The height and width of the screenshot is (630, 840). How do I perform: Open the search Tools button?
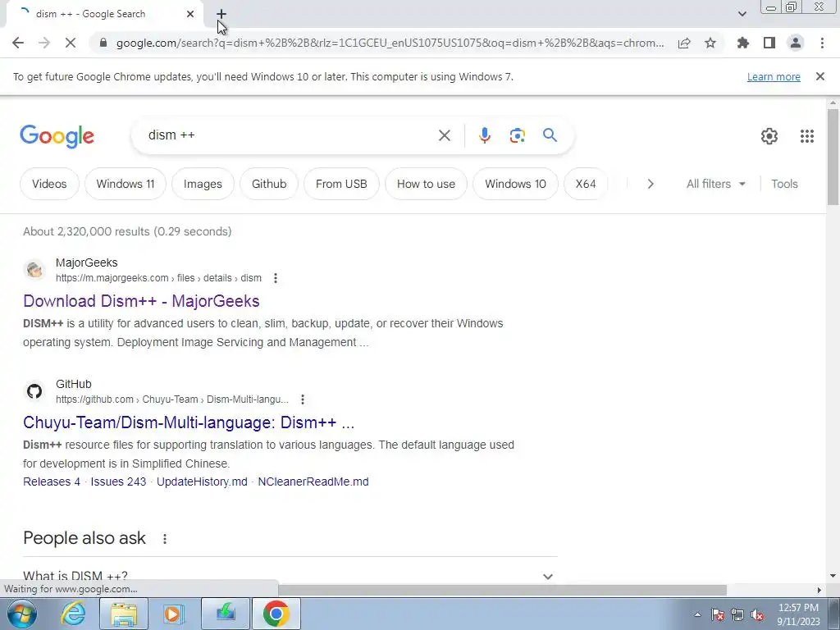click(784, 184)
